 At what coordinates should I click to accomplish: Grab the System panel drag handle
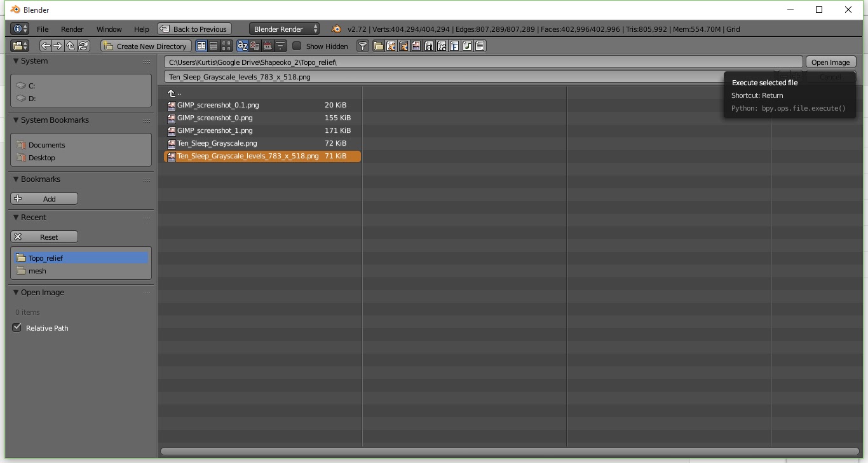coord(147,62)
